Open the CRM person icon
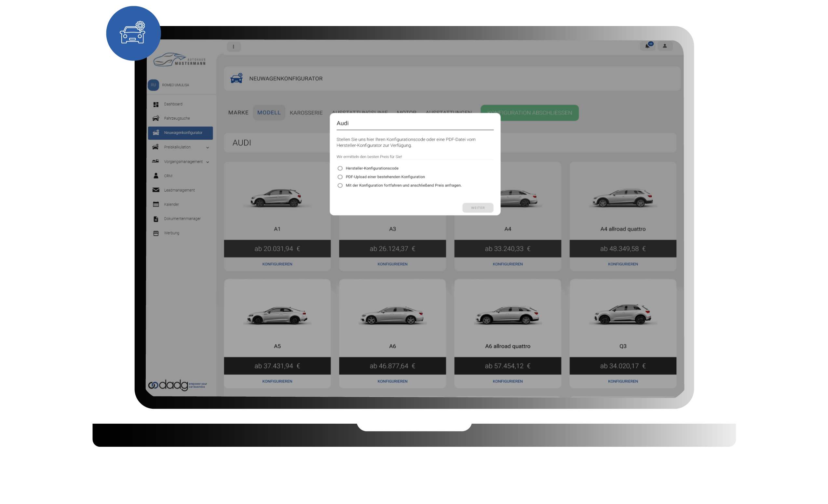Screen dimensions: 828x504 (x=156, y=176)
